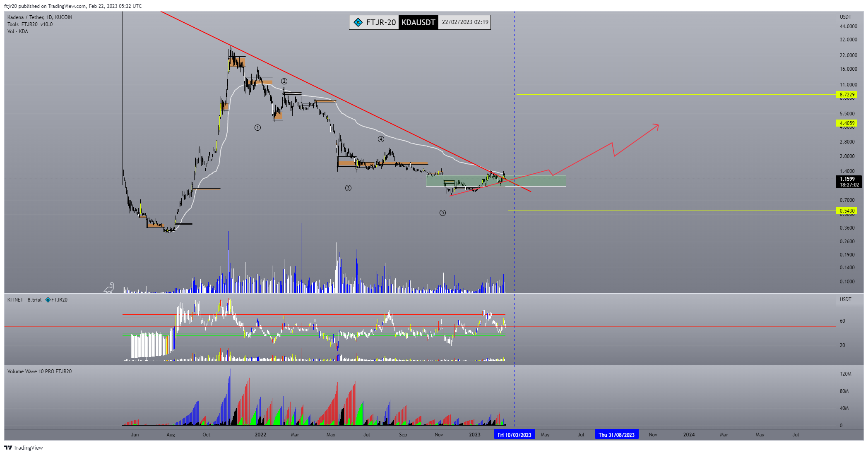Click the TradingView logo at bottom left

point(24,448)
